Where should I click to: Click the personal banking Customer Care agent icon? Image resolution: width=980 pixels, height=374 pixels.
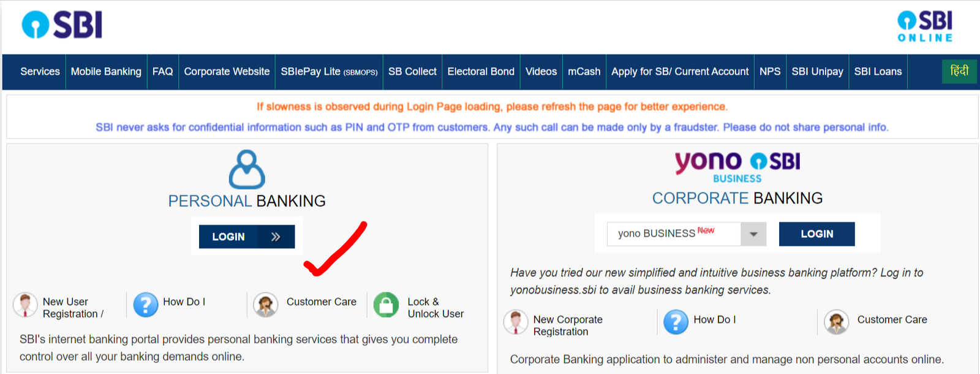click(266, 305)
